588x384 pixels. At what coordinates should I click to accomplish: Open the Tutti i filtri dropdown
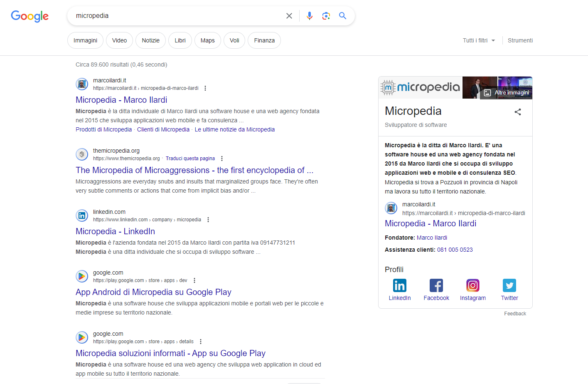479,40
